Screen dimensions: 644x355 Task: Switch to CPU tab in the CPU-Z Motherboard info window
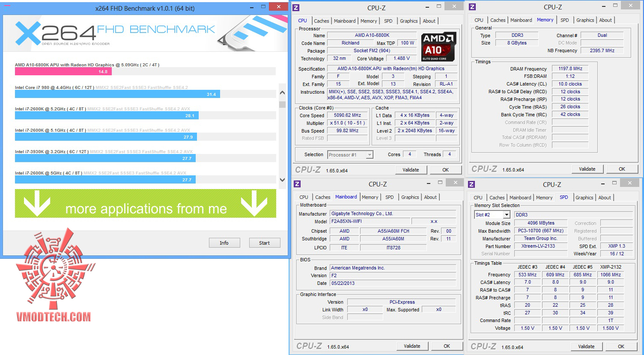[304, 197]
